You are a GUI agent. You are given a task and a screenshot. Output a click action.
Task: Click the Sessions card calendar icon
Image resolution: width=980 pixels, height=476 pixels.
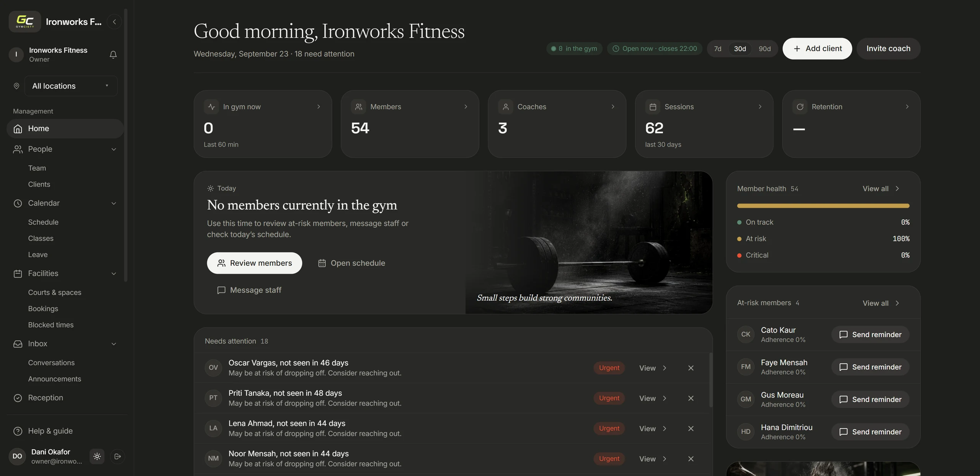653,107
